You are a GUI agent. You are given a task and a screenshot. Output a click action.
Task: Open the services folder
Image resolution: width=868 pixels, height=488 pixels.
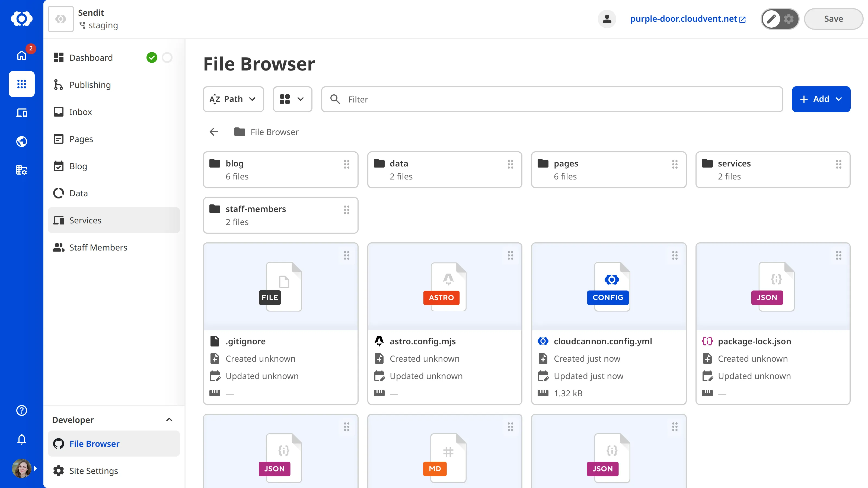coord(773,170)
